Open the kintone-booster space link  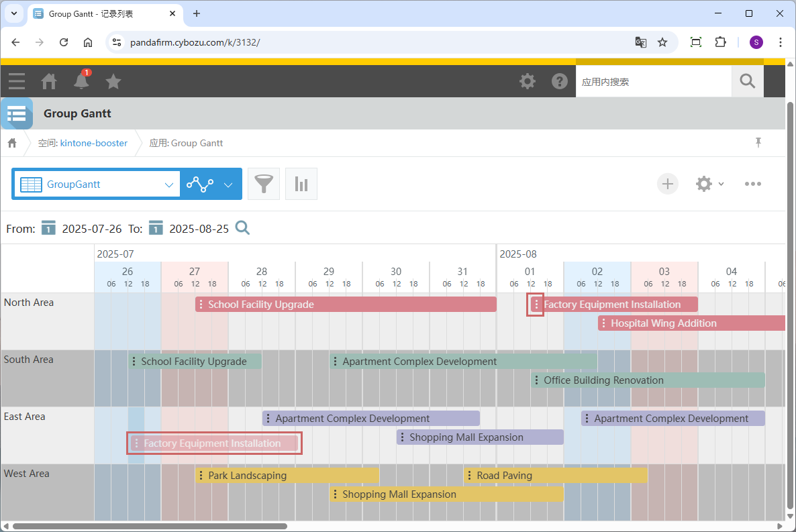pos(93,143)
